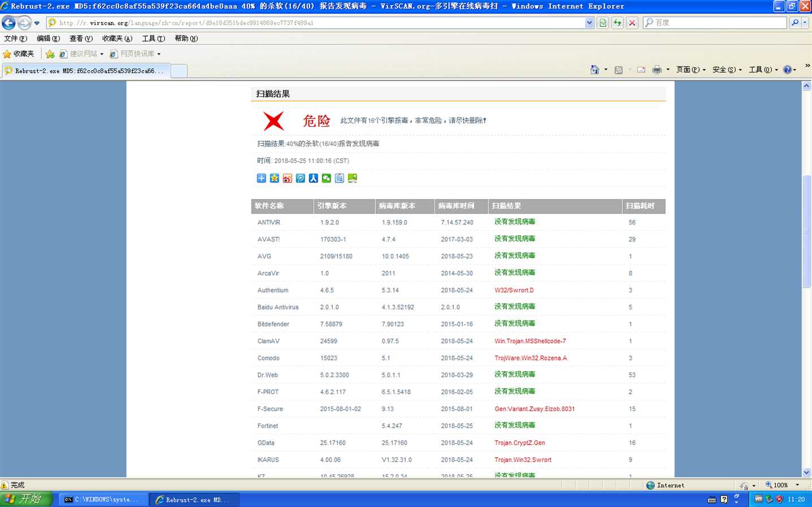Click the blue Help question mark icon

tap(787, 70)
